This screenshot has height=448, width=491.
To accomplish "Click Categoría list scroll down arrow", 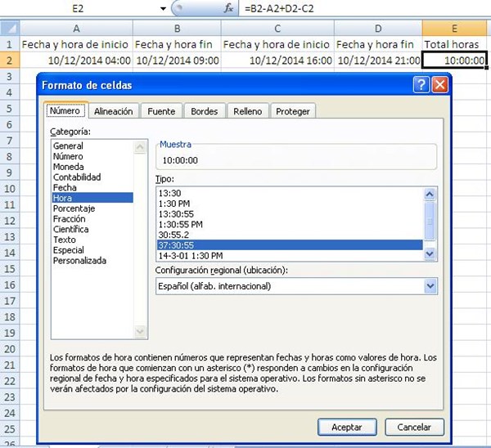I will pos(140,331).
